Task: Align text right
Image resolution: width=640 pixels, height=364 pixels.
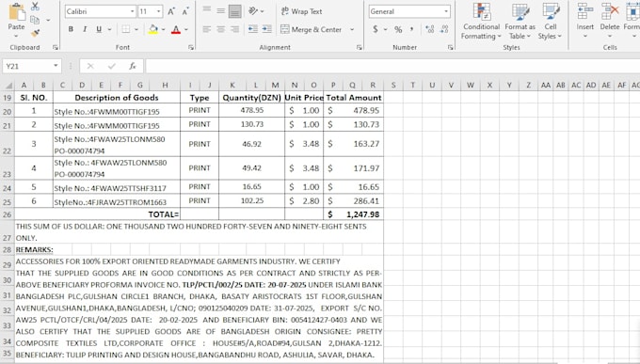Action: [234, 29]
